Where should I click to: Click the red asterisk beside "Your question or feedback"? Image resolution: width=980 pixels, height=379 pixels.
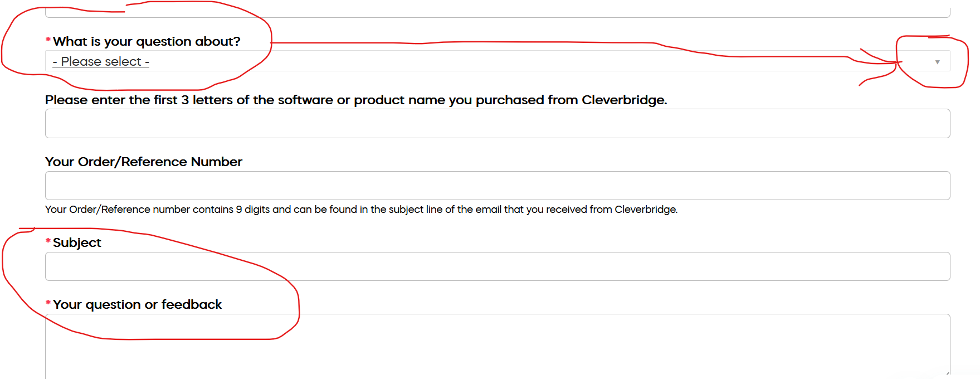(x=48, y=303)
